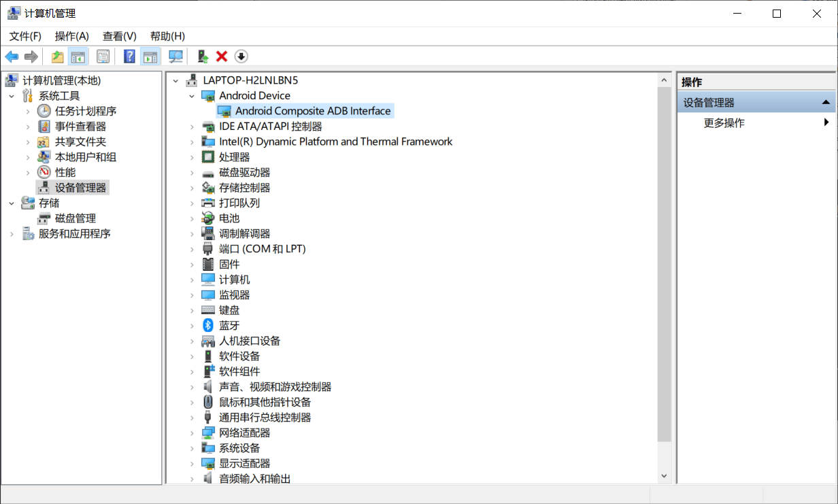Select Android Composite ADB Interface device
The width and height of the screenshot is (838, 504).
click(x=313, y=111)
